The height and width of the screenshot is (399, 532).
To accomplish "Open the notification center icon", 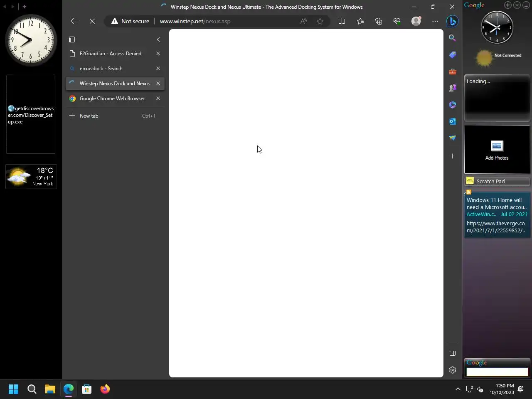I will [521, 389].
